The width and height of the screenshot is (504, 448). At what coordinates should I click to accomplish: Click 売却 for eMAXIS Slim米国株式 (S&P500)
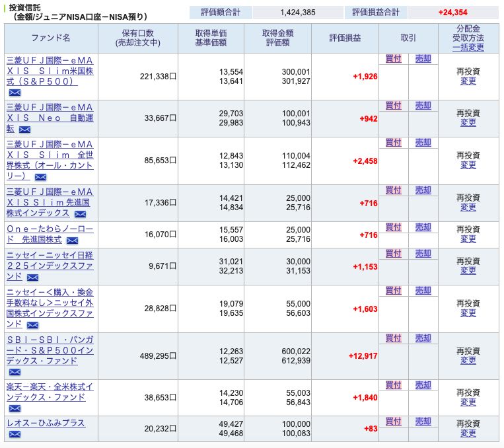click(423, 59)
